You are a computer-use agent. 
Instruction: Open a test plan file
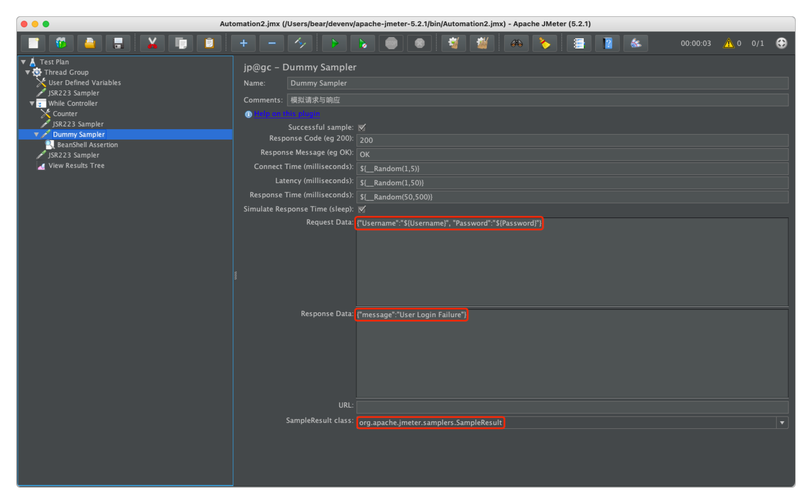[x=89, y=43]
